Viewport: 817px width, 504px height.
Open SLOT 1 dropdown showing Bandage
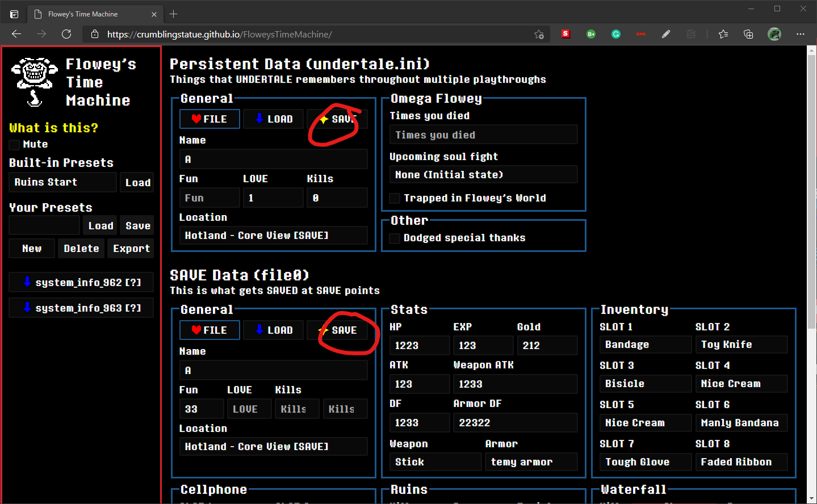646,345
